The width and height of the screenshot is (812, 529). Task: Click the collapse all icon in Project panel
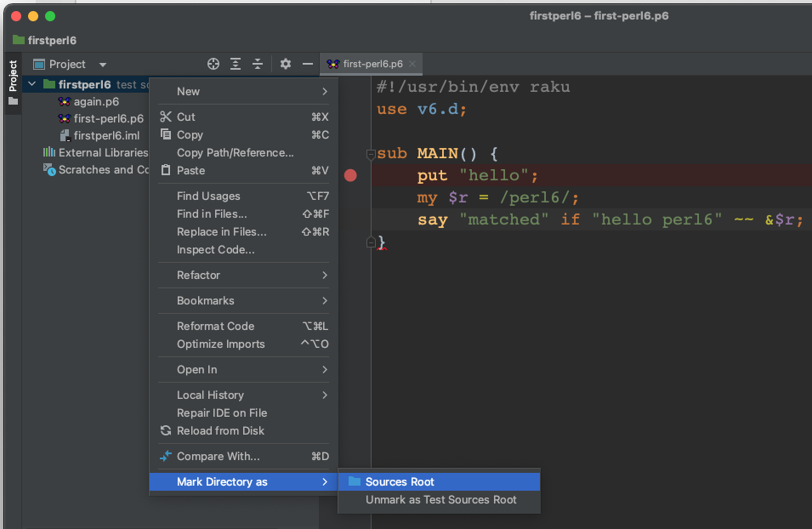tap(258, 64)
